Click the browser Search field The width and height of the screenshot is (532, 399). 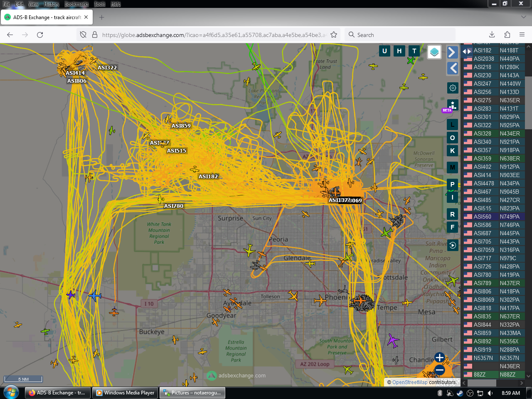tap(400, 35)
